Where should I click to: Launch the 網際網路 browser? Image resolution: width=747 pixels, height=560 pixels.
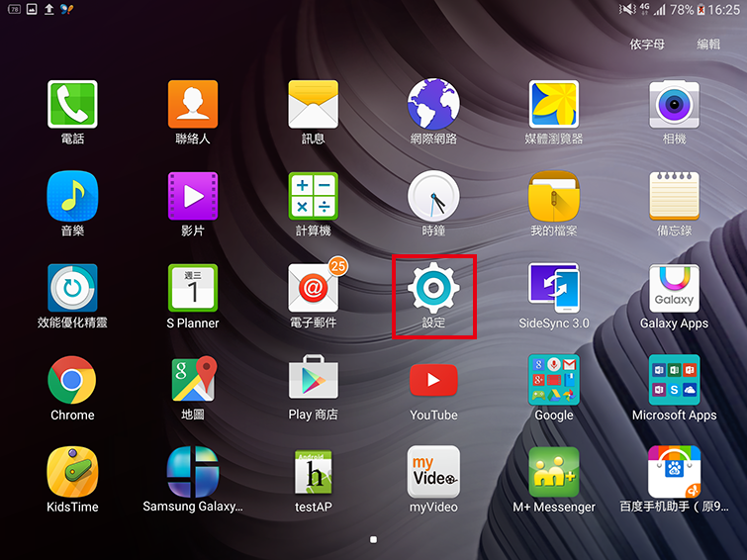click(433, 104)
